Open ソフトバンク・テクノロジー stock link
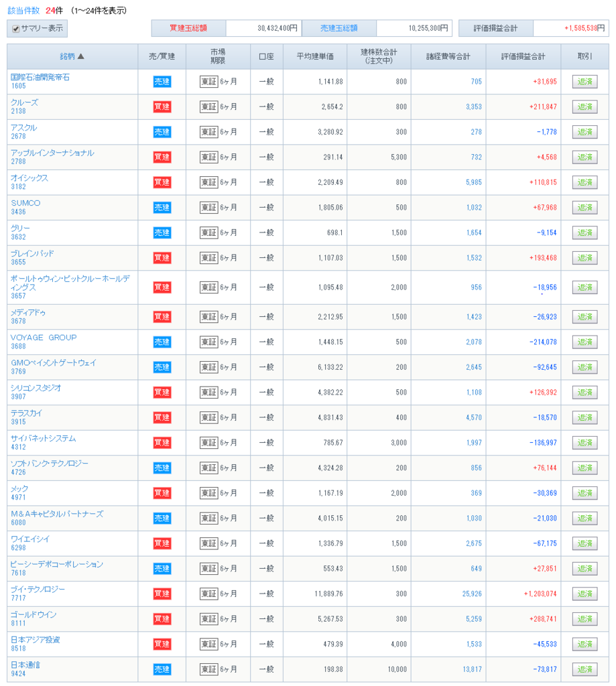Image resolution: width=616 pixels, height=686 pixels. pos(50,464)
